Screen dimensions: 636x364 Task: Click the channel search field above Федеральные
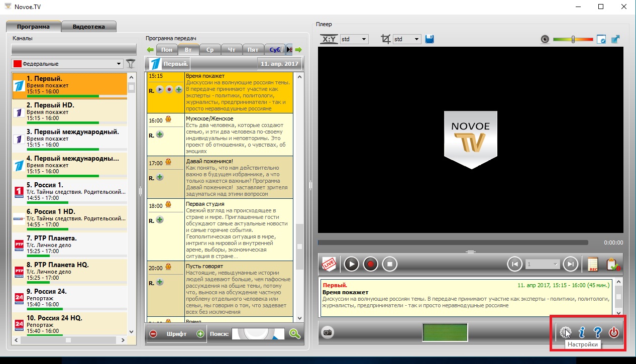[74, 49]
